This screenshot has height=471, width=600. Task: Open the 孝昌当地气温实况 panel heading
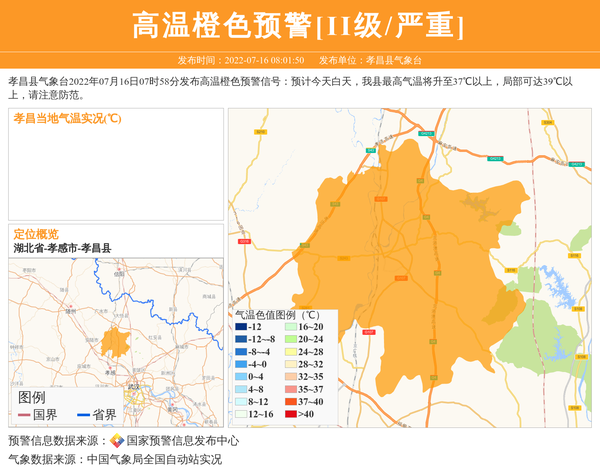tap(67, 118)
